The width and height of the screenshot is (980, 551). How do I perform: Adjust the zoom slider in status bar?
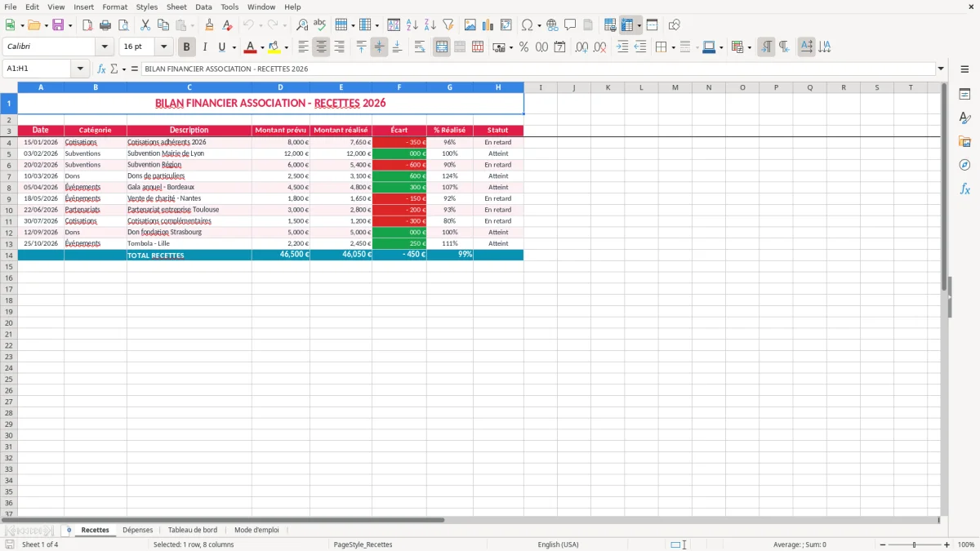click(914, 544)
